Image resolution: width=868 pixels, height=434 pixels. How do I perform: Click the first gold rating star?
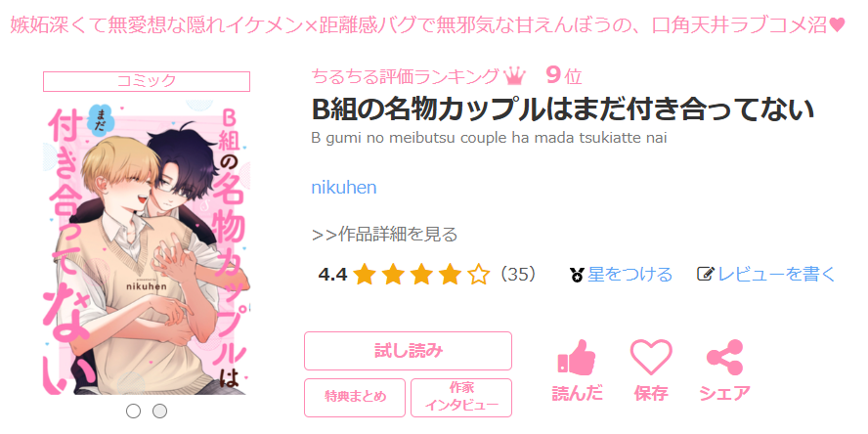tap(365, 274)
